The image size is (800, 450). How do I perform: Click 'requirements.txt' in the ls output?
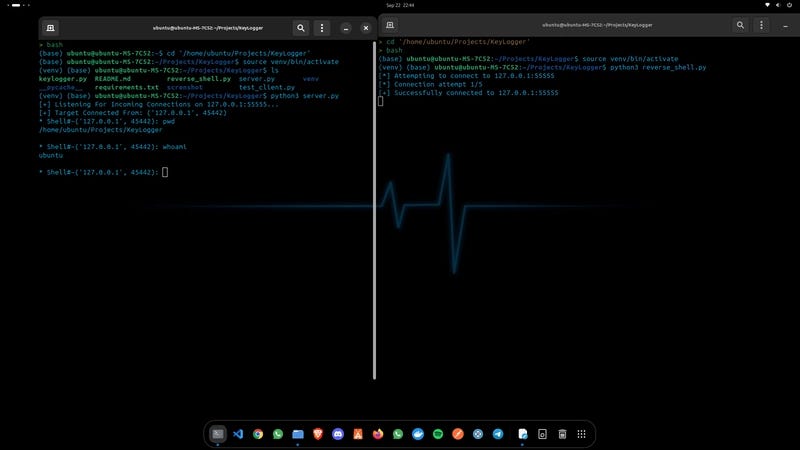click(x=127, y=87)
